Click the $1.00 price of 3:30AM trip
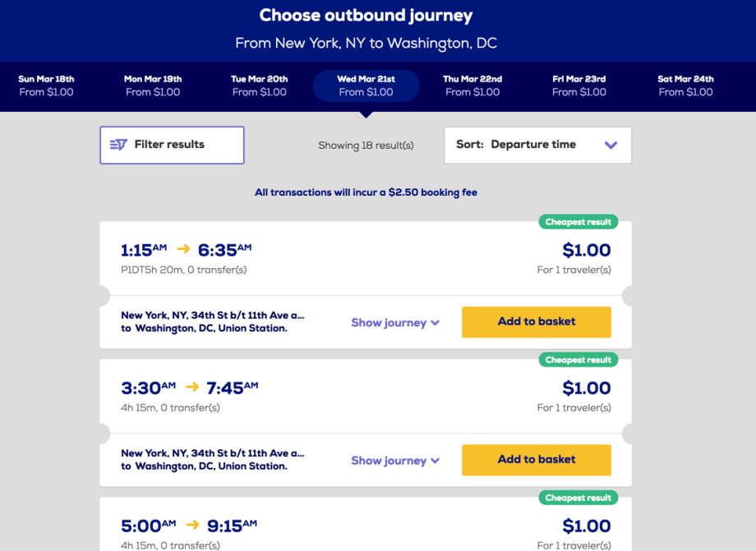Image resolution: width=756 pixels, height=551 pixels. pos(586,388)
